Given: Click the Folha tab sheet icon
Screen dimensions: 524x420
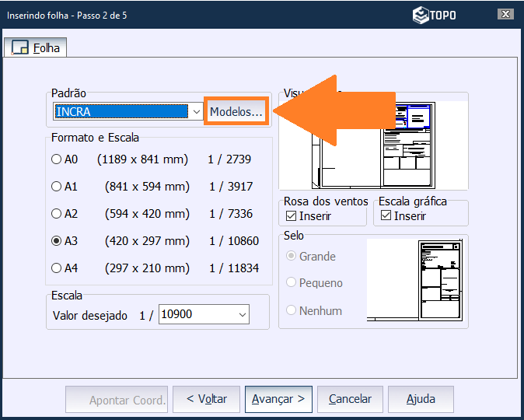Looking at the screenshot, I should (21, 48).
